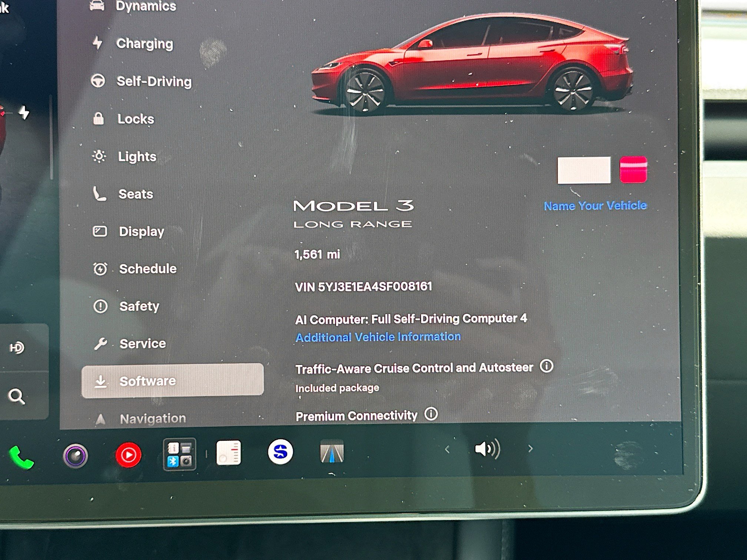Tap the speaker volume icon
Screen dimensions: 747x560
coord(488,449)
